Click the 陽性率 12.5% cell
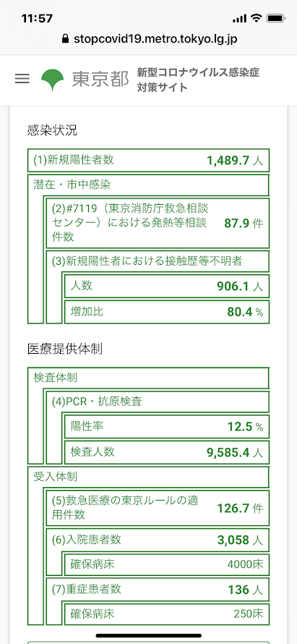 168,427
